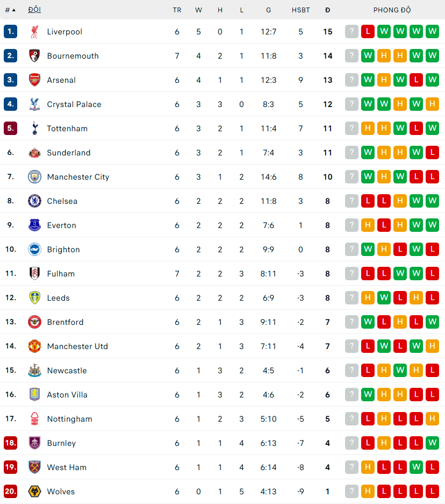Click Sunderland's upcoming match ? badge
This screenshot has height=504, width=445.
coord(351,153)
